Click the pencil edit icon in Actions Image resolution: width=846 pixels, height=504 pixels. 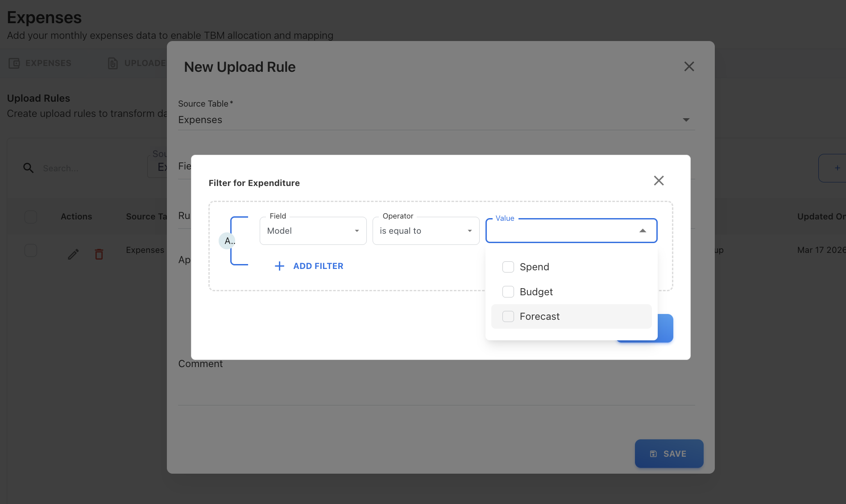pos(73,254)
